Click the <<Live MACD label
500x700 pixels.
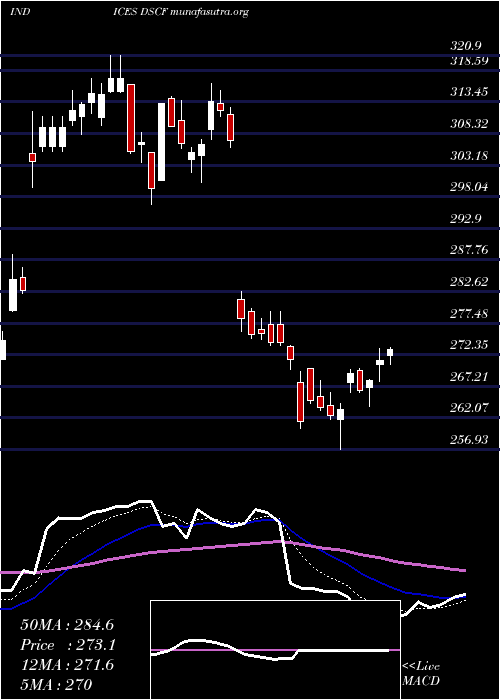click(421, 674)
